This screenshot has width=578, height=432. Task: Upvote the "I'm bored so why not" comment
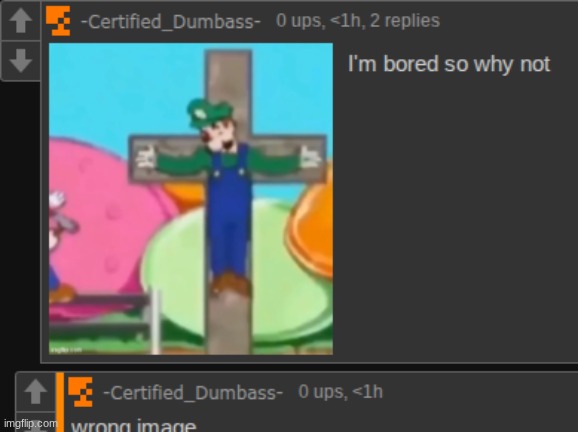(x=20, y=21)
